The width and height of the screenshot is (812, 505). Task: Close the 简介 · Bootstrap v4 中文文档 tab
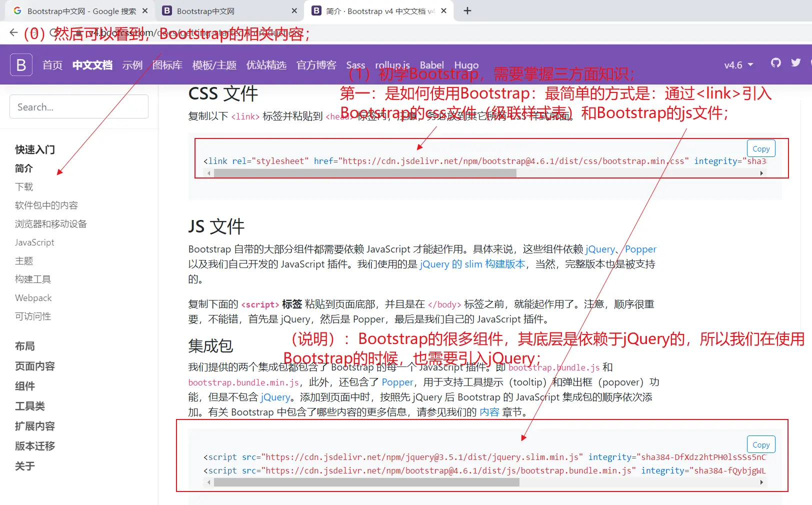(443, 10)
